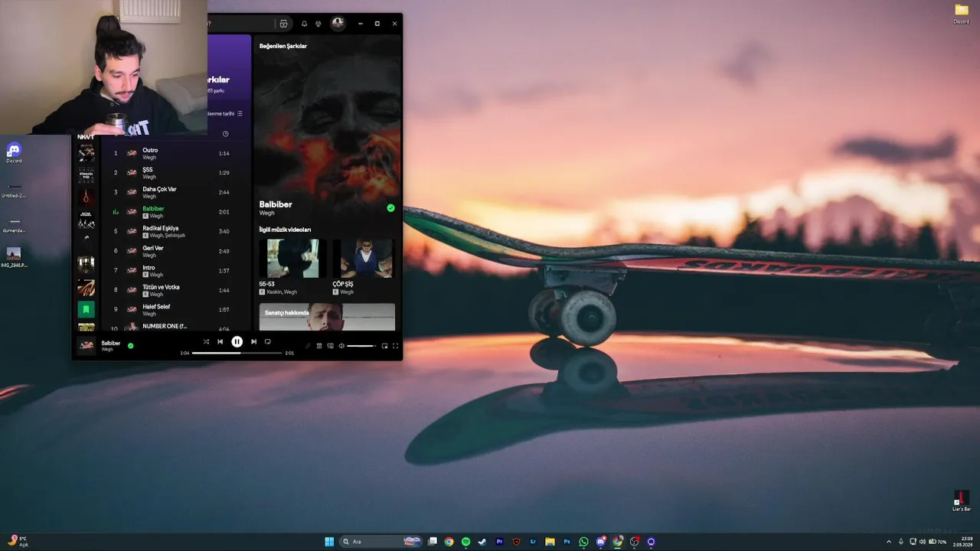Click the liked checkmark in the player bar
This screenshot has height=551, width=980.
[x=130, y=346]
